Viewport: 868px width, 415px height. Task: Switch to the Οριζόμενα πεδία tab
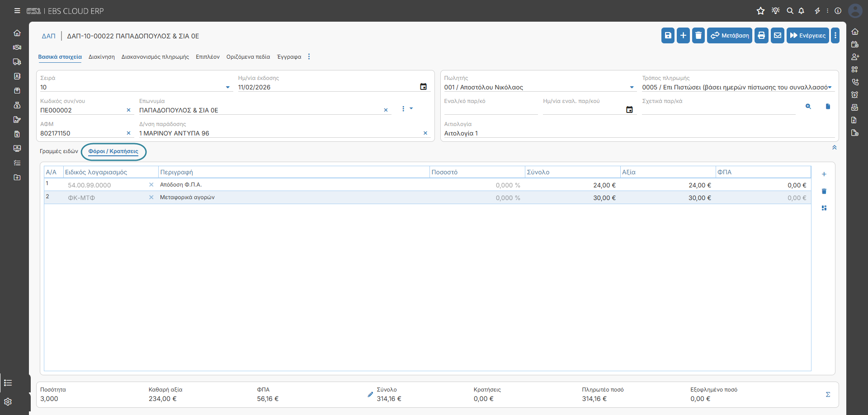tap(248, 57)
